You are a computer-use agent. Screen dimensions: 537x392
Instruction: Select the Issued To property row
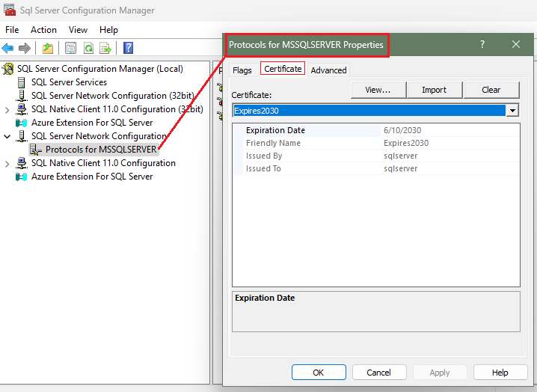click(x=376, y=168)
